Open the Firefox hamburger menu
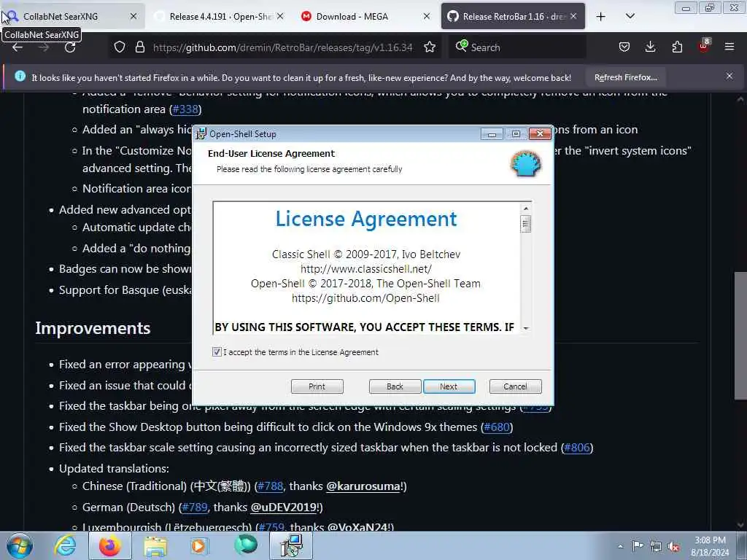The height and width of the screenshot is (560, 747). click(729, 47)
